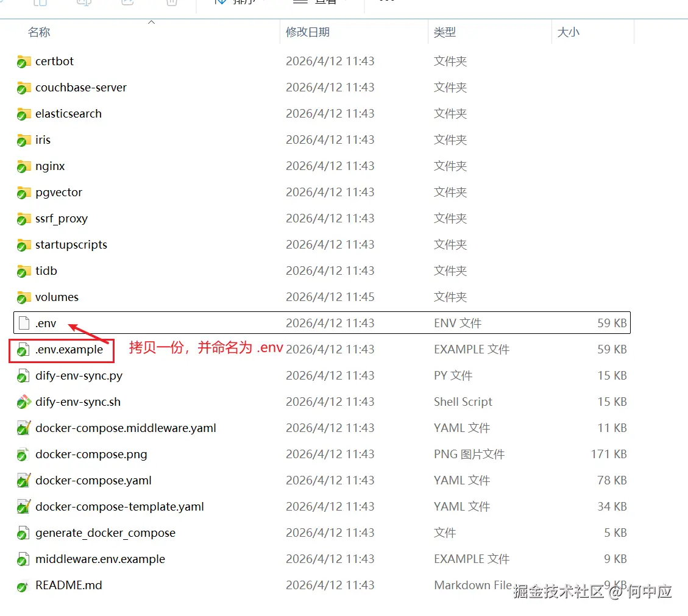The width and height of the screenshot is (688, 616).
Task: Select the elasticsearch folder name
Action: pyautogui.click(x=68, y=114)
